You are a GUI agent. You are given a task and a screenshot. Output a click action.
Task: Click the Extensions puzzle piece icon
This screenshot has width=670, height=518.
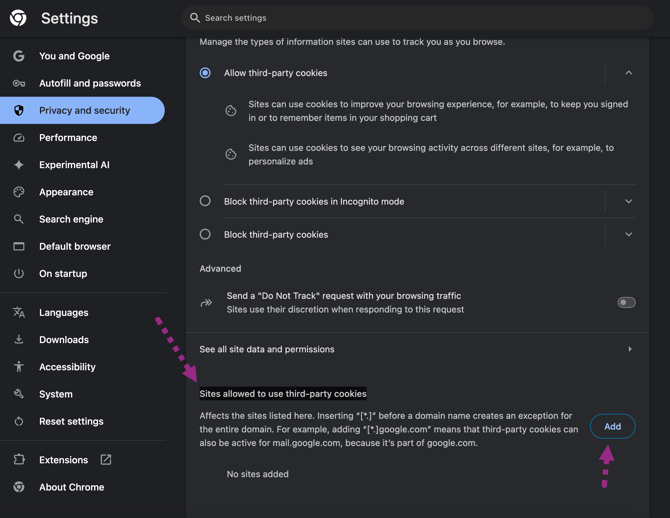point(19,460)
